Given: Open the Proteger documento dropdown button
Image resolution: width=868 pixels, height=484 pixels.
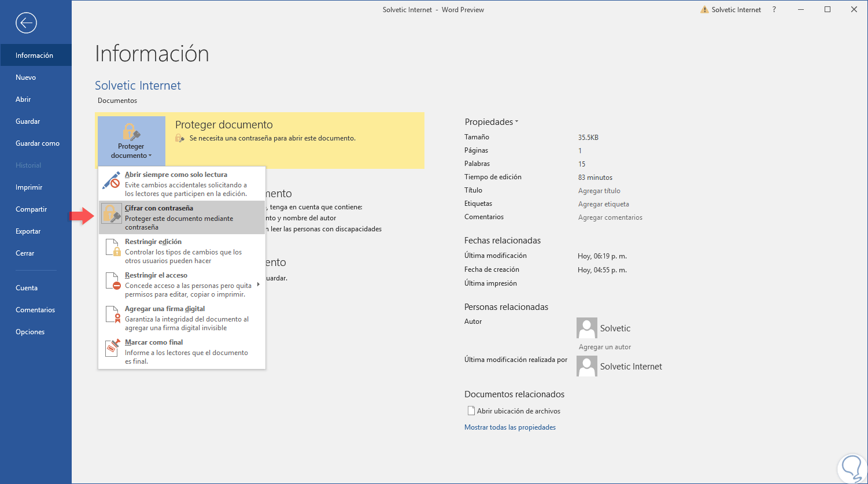Looking at the screenshot, I should pos(131,141).
